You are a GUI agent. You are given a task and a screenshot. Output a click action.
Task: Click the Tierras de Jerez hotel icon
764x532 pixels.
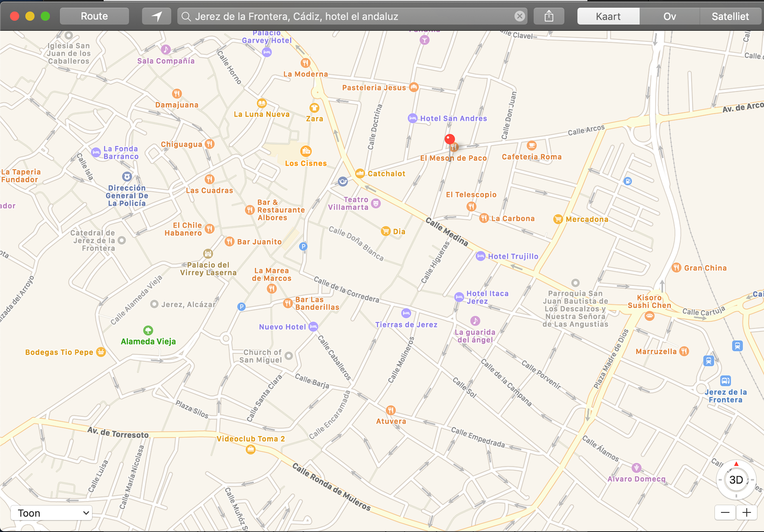coord(406,313)
